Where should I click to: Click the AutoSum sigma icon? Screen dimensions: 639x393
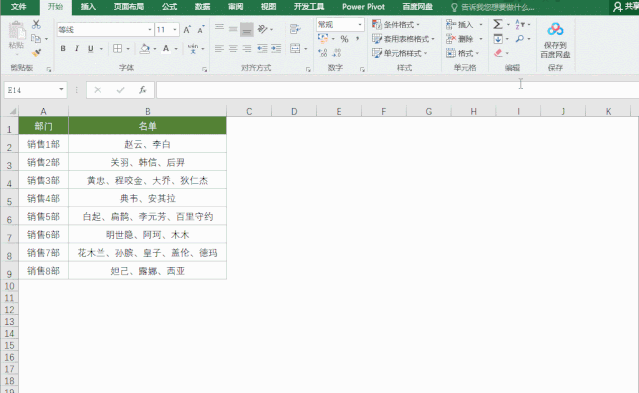click(x=498, y=24)
